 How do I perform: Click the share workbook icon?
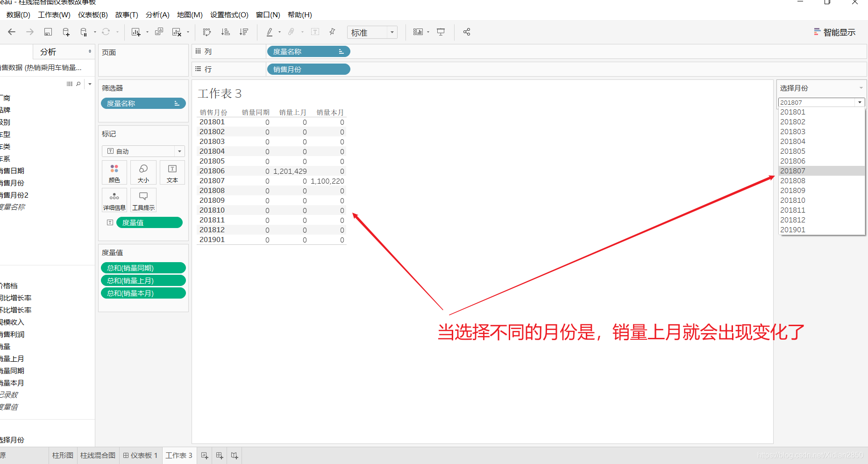pos(467,32)
